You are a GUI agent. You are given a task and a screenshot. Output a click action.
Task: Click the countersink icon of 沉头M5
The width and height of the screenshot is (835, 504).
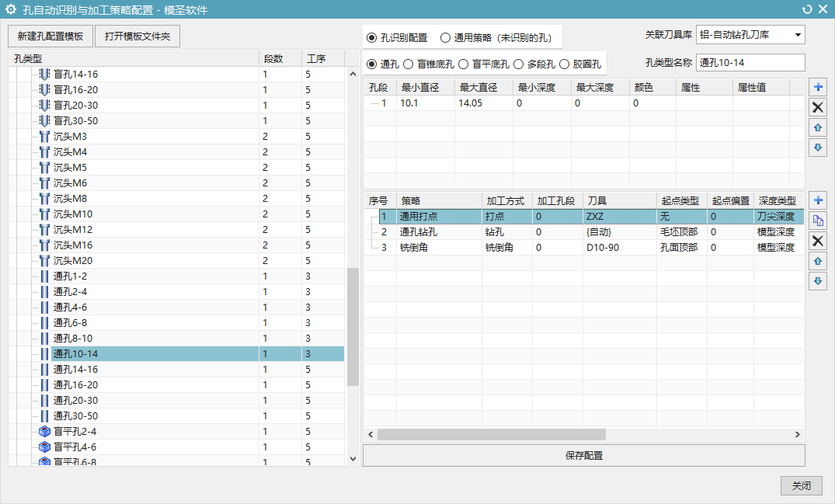45,167
